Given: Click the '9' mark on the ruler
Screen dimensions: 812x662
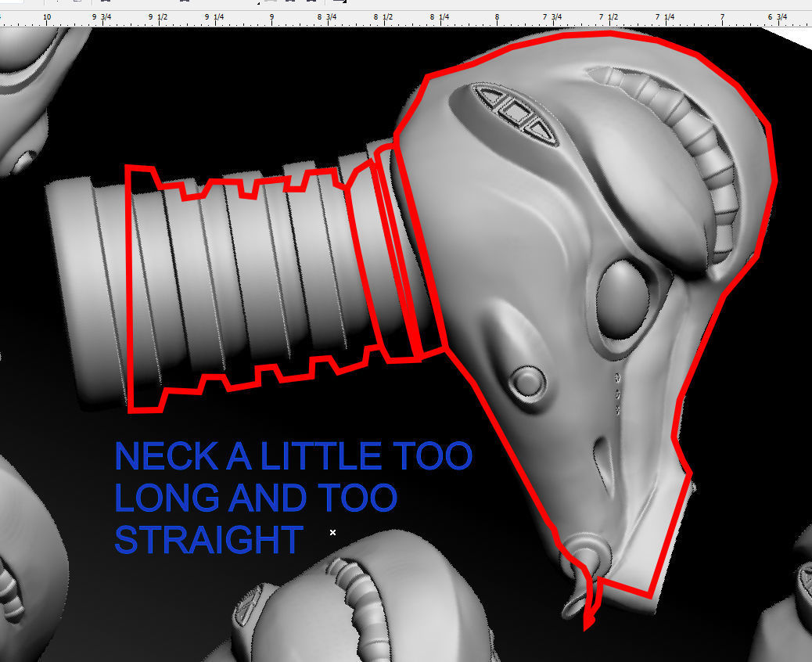Looking at the screenshot, I should click(x=271, y=17).
